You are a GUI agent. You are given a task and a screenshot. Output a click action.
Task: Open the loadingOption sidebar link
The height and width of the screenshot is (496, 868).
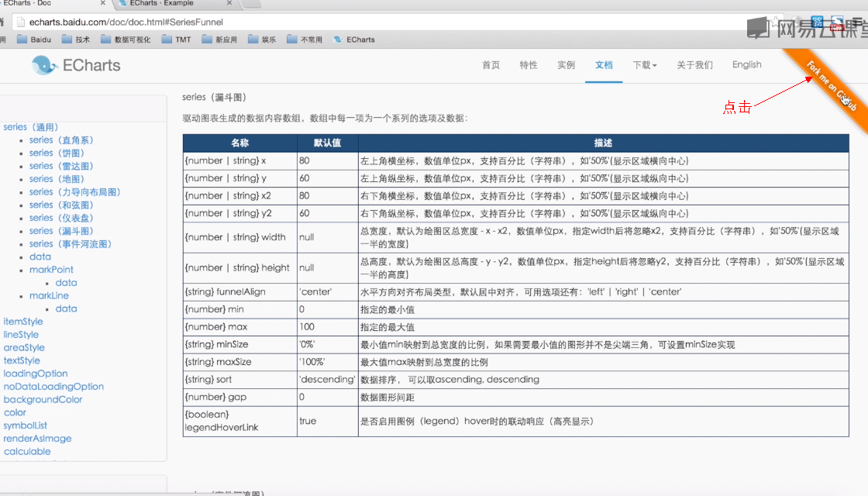tap(36, 374)
